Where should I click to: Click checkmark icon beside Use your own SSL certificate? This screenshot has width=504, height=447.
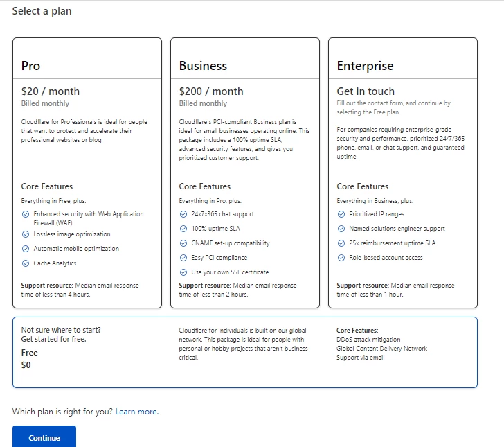(183, 272)
